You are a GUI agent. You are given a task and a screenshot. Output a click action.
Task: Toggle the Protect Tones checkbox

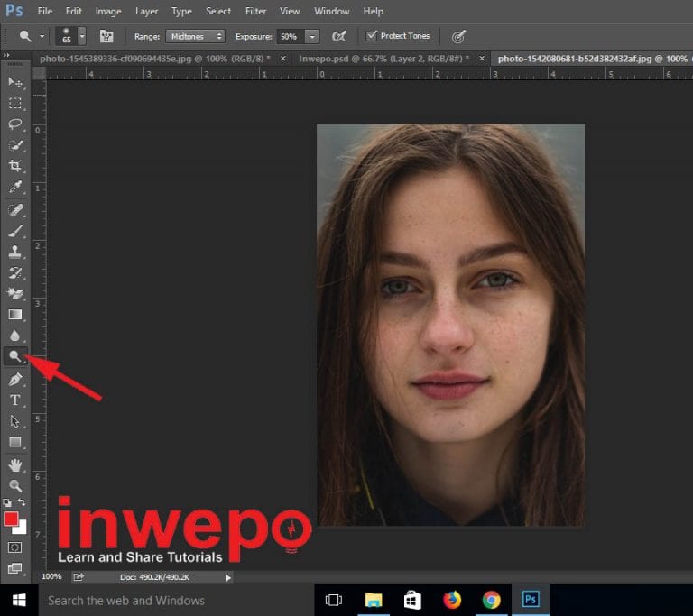click(x=372, y=35)
